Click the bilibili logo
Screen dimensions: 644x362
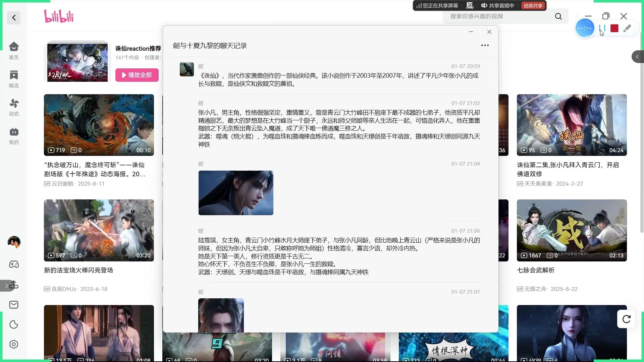(x=58, y=16)
